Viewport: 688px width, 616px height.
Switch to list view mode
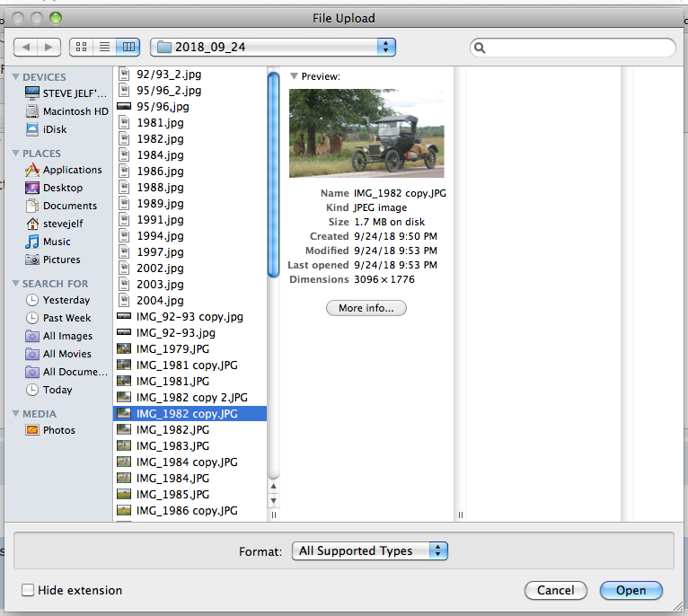click(105, 47)
